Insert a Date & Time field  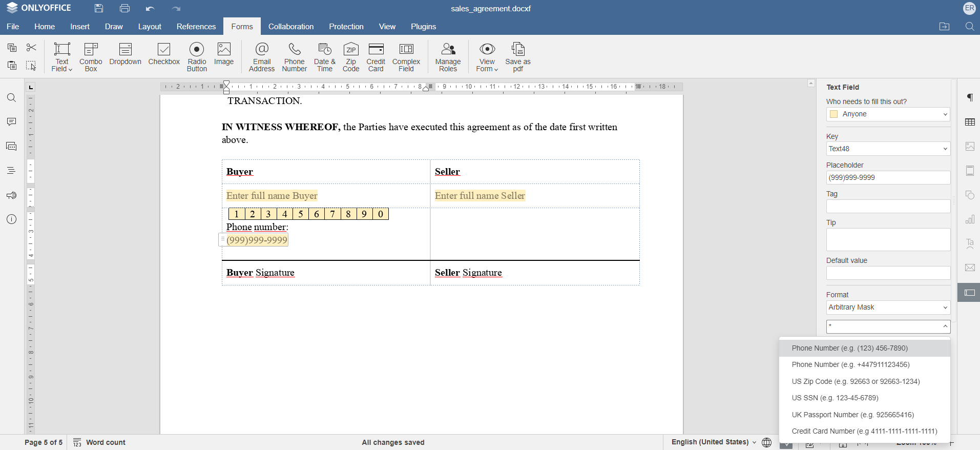(324, 57)
